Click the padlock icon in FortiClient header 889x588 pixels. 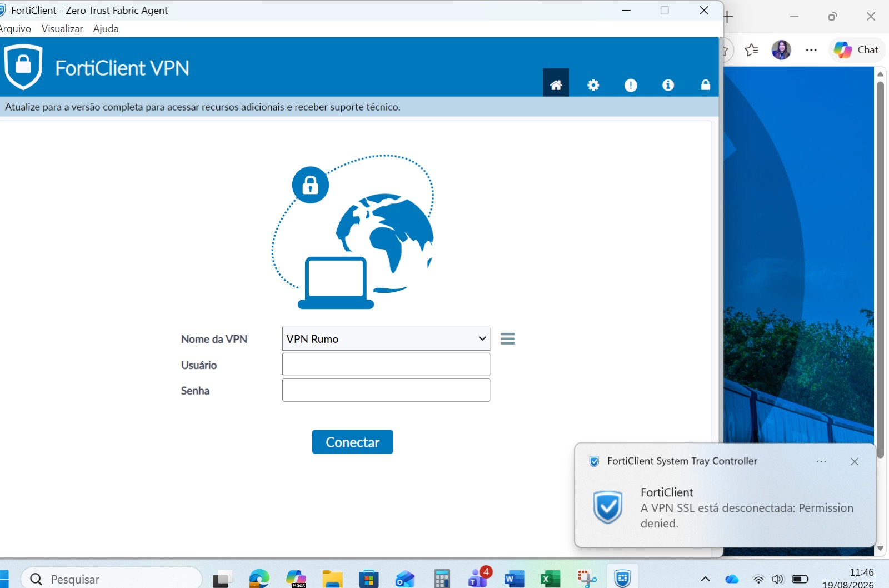705,84
